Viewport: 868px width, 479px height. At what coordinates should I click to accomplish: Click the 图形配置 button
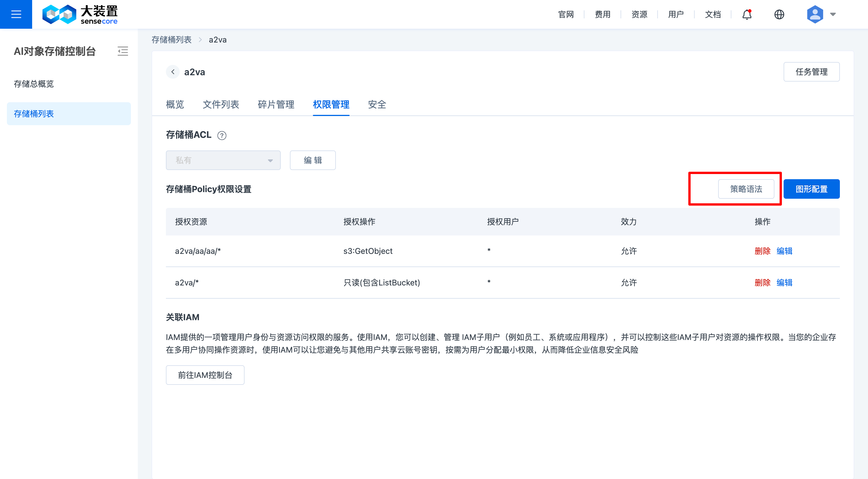(811, 189)
